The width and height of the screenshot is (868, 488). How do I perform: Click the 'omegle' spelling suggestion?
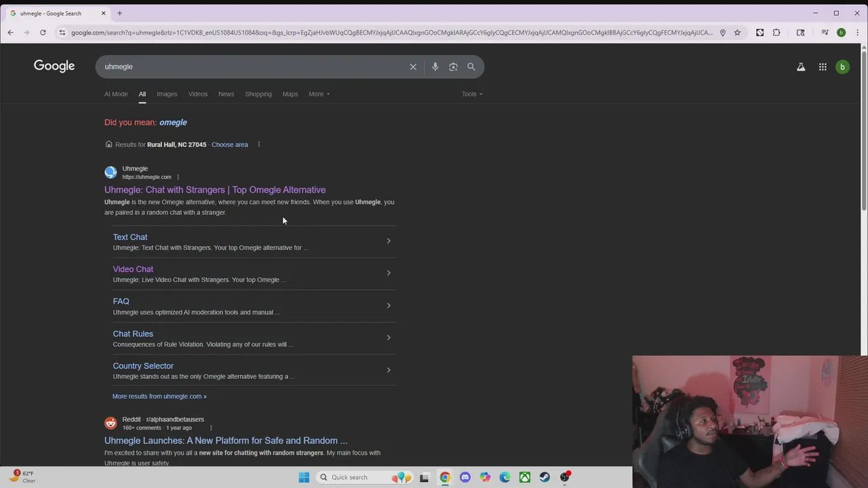pos(173,123)
